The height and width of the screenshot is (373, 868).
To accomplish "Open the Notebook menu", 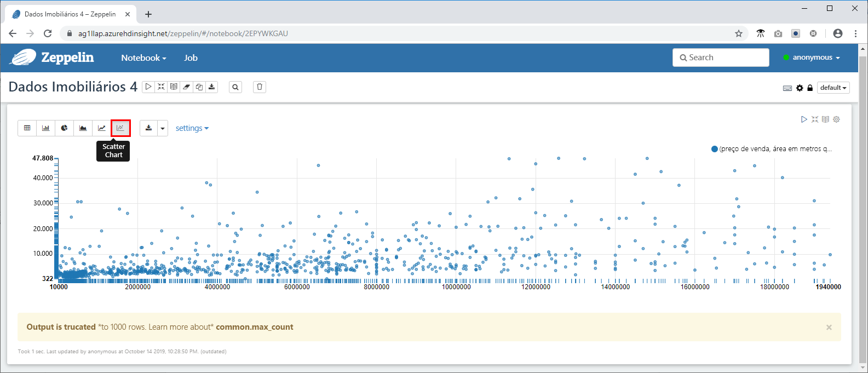I will coord(143,58).
